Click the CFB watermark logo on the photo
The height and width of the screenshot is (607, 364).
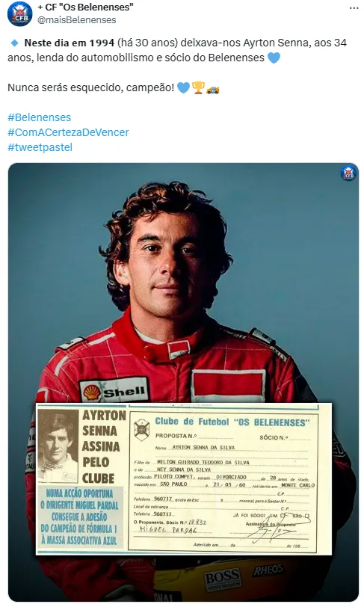click(x=348, y=173)
